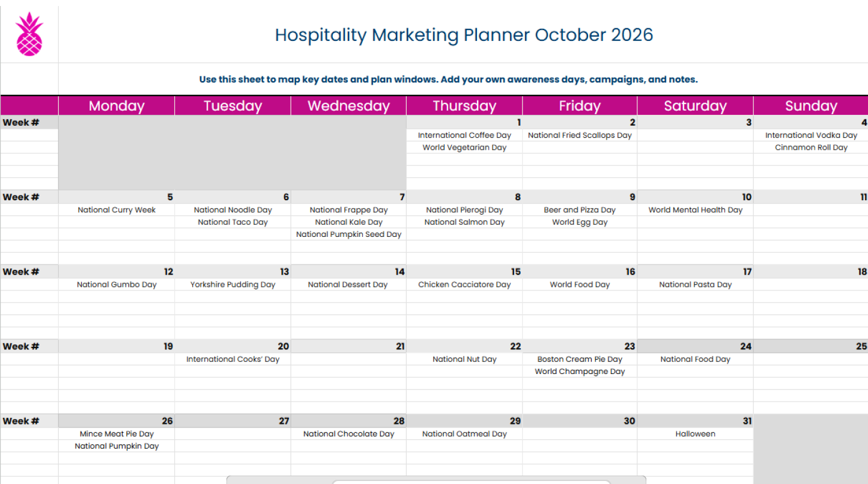Select the International Coffee Day cell

pos(464,135)
